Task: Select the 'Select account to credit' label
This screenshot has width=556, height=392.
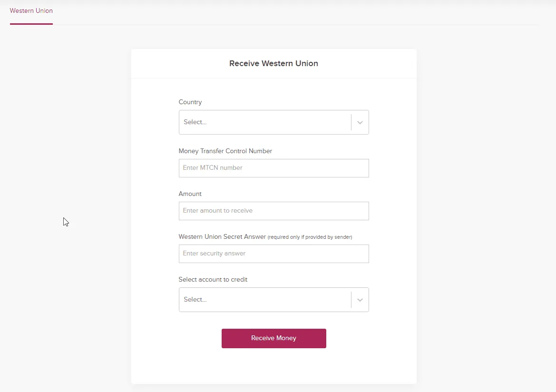Action: [213, 280]
